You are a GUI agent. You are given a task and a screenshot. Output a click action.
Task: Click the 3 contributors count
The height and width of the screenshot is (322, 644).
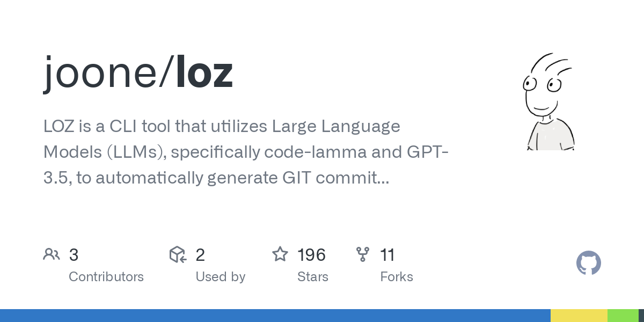(x=74, y=254)
